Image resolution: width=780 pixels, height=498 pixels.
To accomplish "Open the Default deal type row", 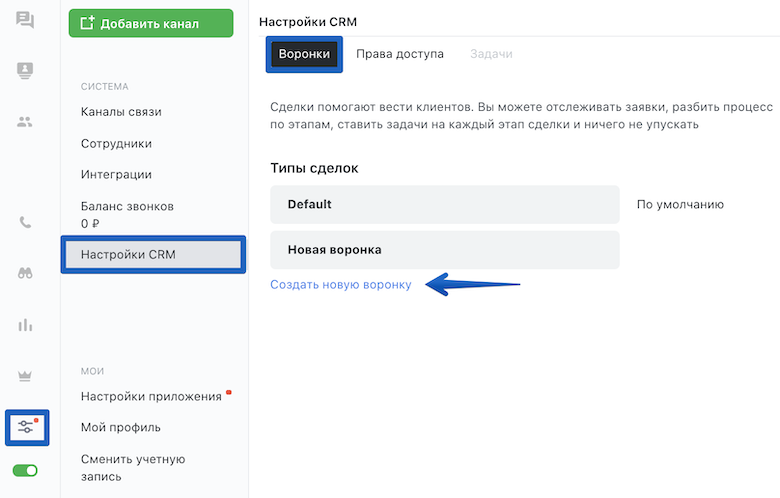I will [x=445, y=204].
